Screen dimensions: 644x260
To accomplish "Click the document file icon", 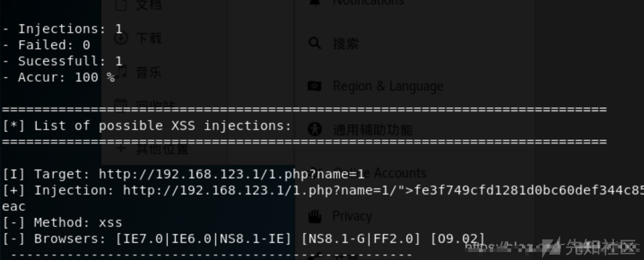I will (x=121, y=4).
